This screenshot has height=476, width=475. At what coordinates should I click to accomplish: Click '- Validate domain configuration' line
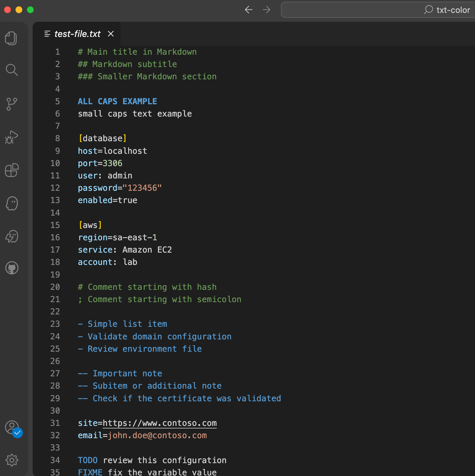click(155, 337)
